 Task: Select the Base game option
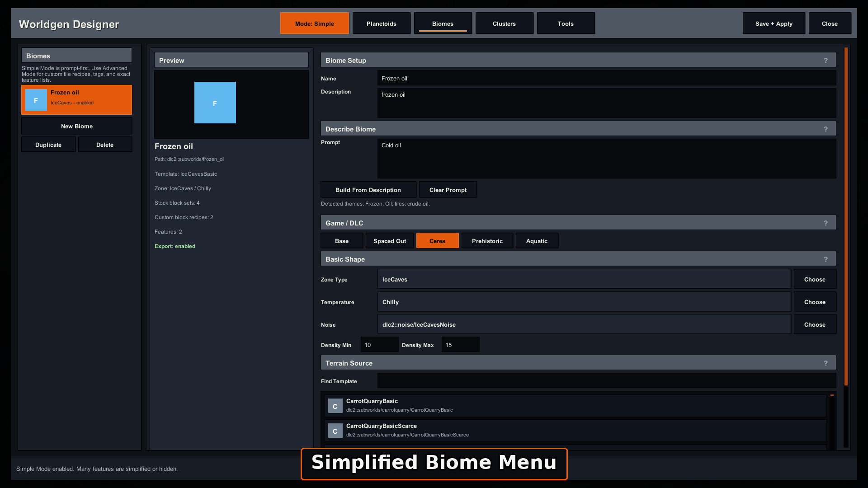pos(342,241)
